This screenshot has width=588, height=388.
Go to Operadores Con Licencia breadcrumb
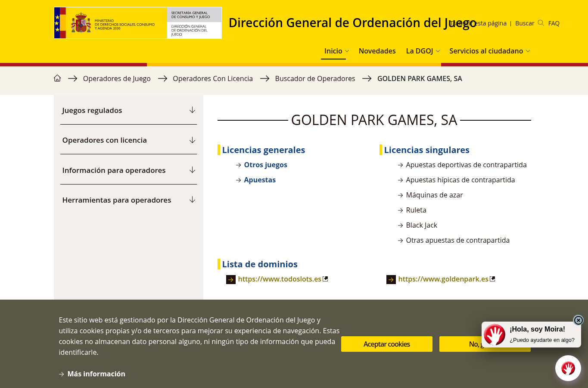[x=213, y=78]
